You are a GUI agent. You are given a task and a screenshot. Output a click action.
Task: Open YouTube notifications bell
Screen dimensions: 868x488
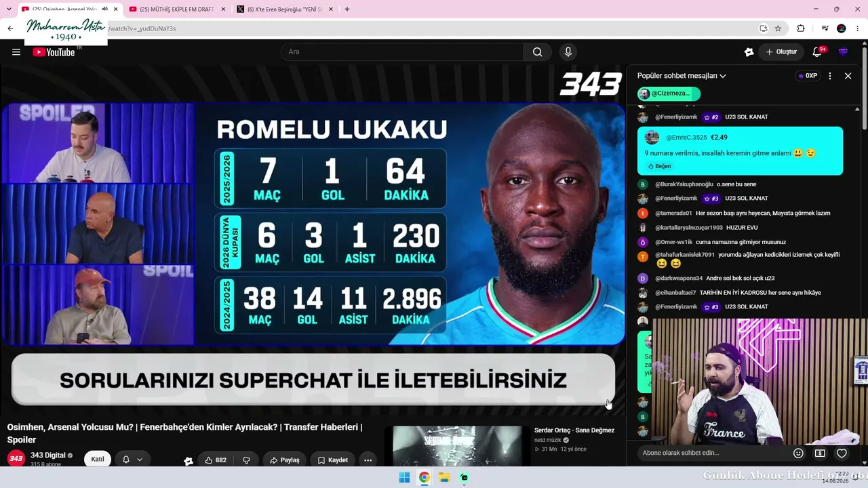pos(817,52)
